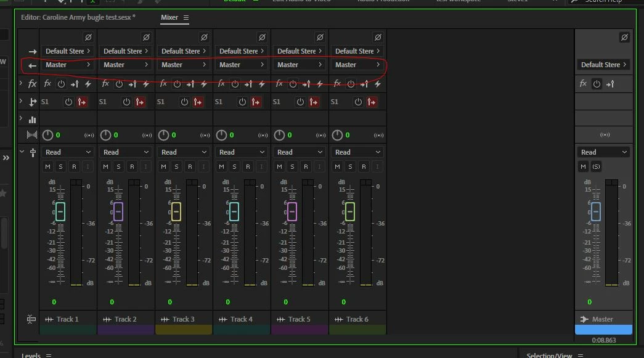644x358 pixels.
Task: Click the pan row waveform icon
Action: tap(31, 135)
